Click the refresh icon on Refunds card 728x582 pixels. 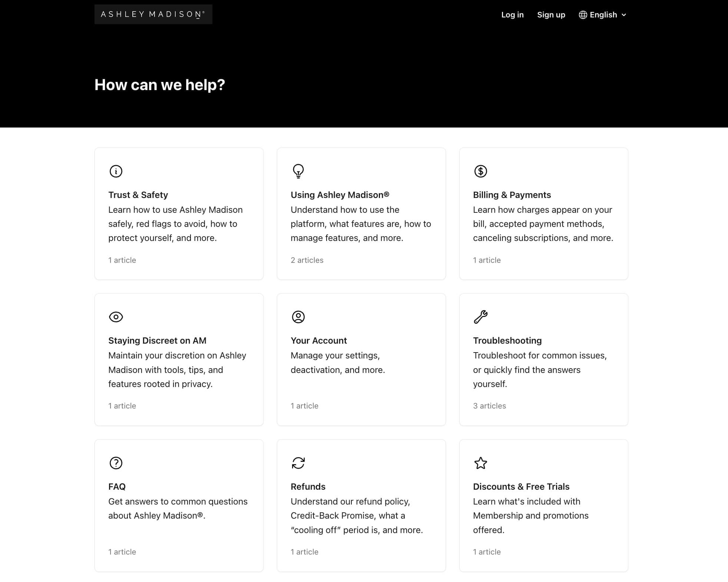coord(298,463)
